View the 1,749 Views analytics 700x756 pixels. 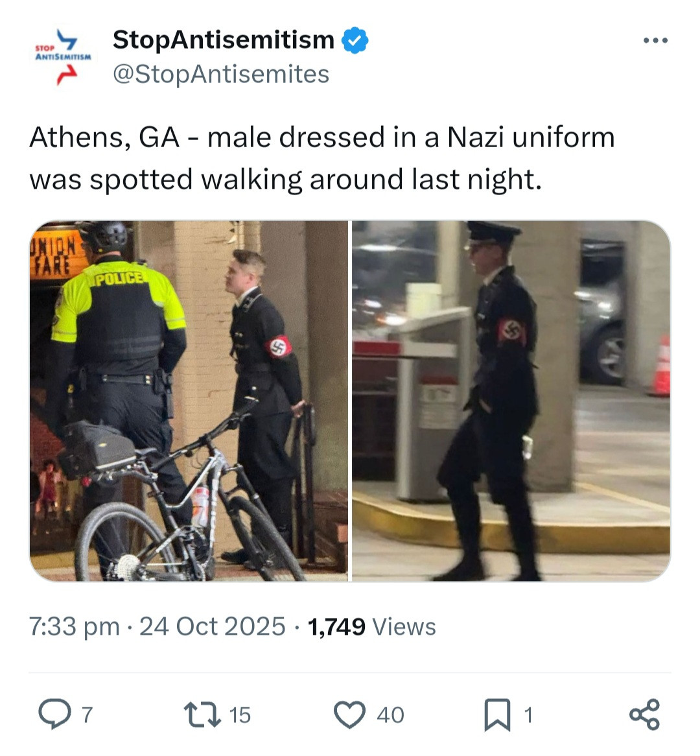point(371,627)
